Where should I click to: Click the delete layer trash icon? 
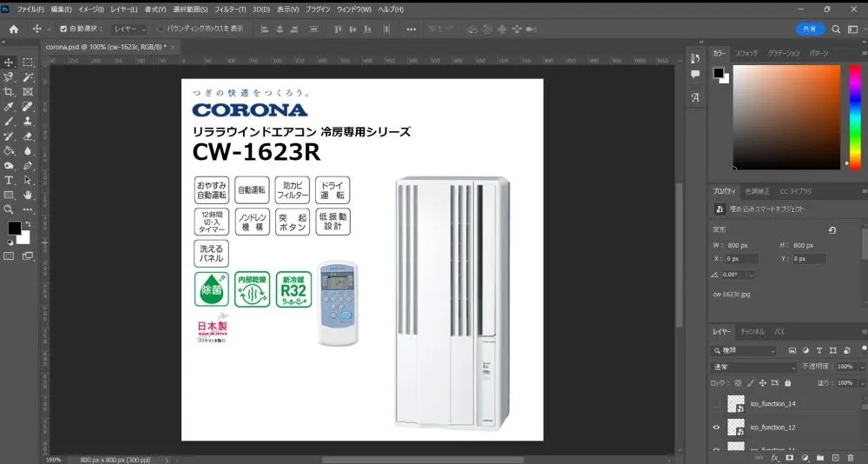849,457
